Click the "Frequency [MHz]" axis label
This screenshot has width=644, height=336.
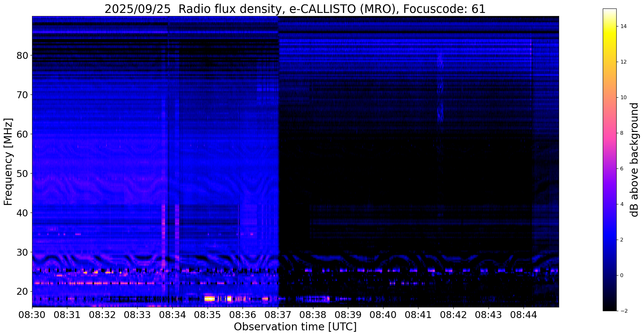tap(8, 162)
